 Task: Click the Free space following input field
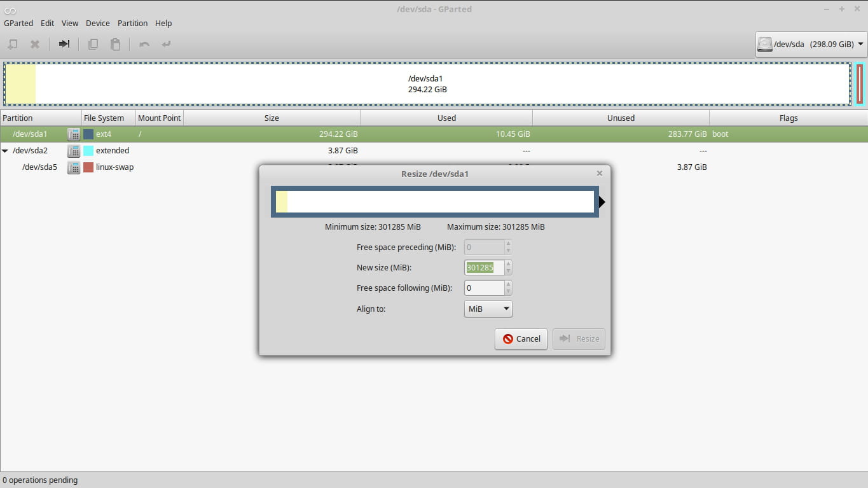point(485,288)
